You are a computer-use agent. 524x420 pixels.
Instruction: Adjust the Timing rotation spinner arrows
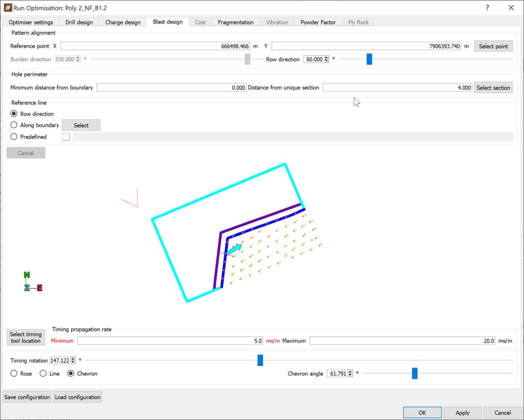pyautogui.click(x=73, y=361)
